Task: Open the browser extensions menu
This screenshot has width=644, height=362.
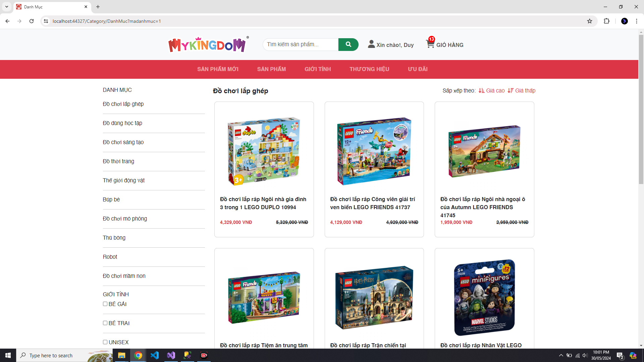Action: coord(606,21)
